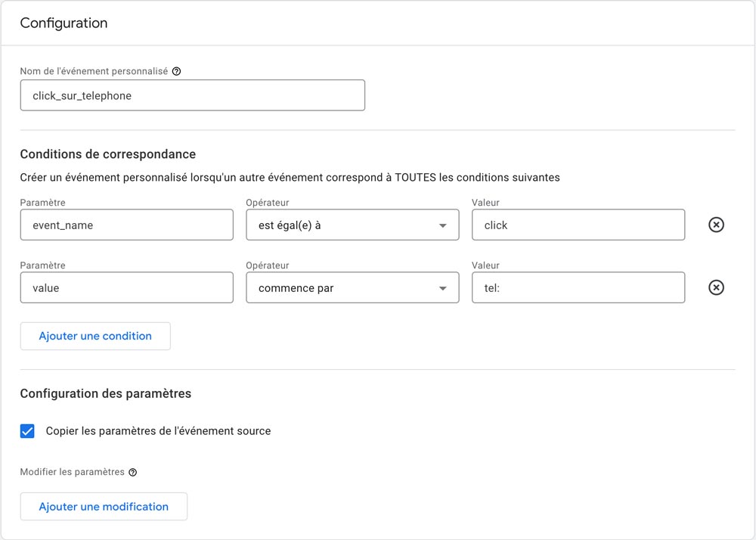Click the 'value' parameter field
The width and height of the screenshot is (756, 540).
point(127,287)
